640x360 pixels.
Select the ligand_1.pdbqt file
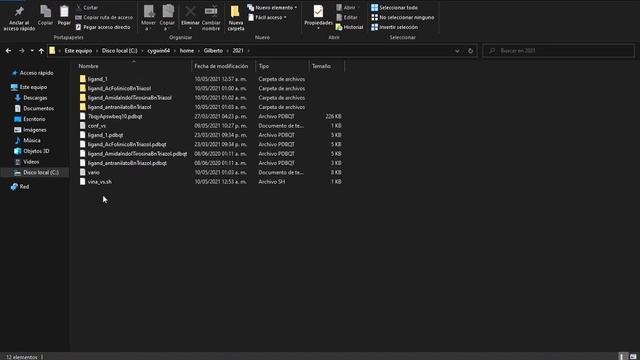point(105,135)
